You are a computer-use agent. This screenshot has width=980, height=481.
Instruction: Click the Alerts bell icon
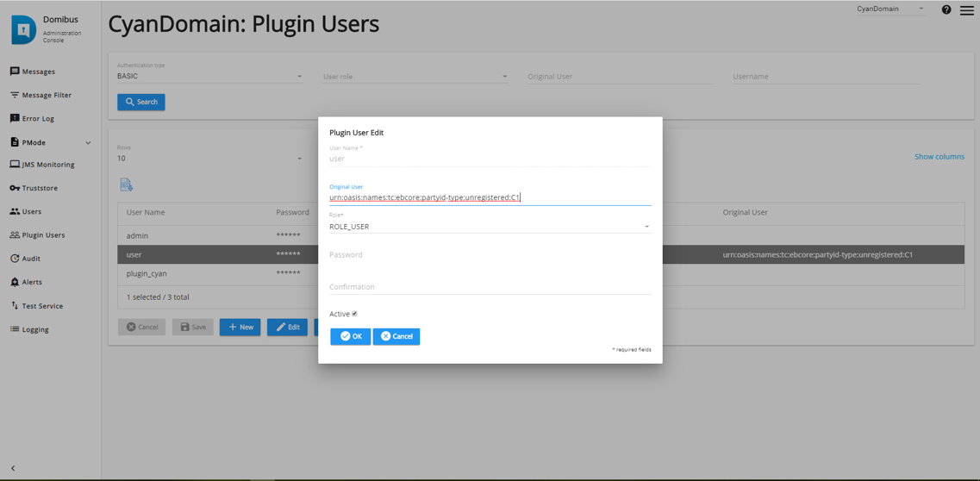(x=15, y=282)
